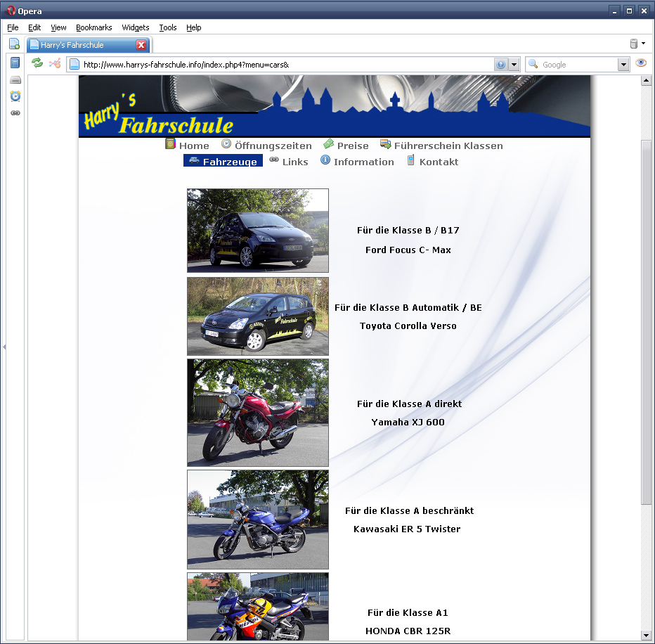
Task: Go to the Home page link
Action: point(194,146)
